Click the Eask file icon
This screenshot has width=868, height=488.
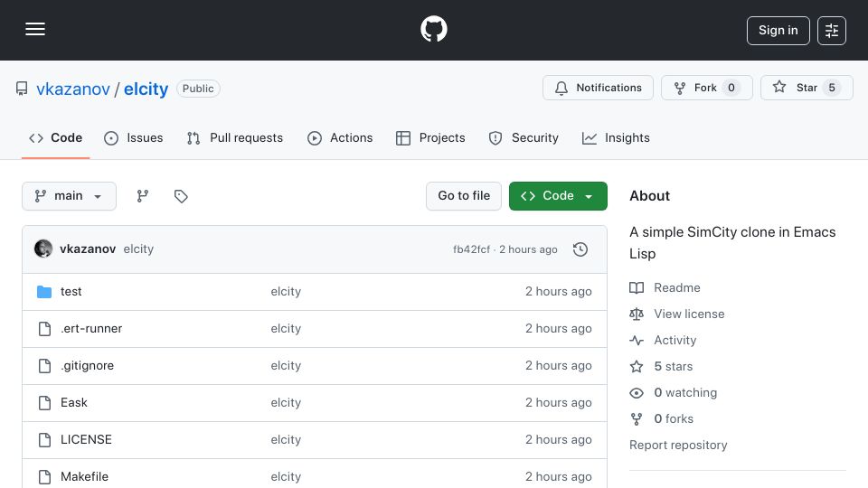pos(45,403)
